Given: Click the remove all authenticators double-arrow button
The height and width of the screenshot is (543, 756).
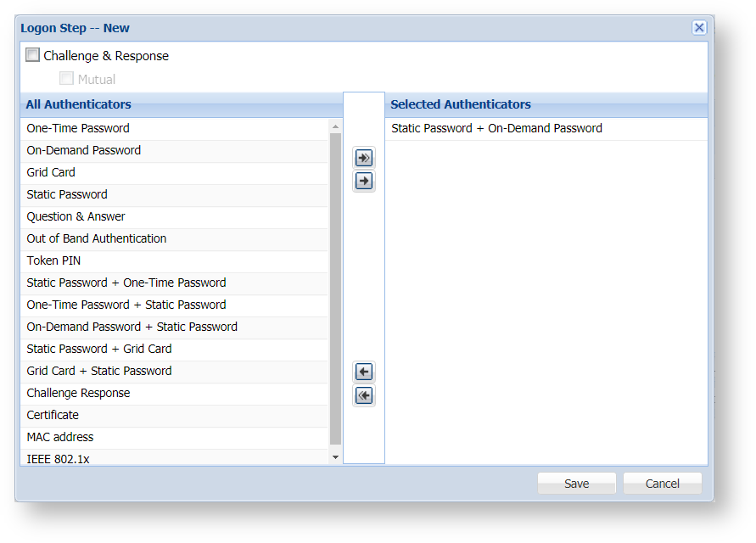Looking at the screenshot, I should coord(364,395).
